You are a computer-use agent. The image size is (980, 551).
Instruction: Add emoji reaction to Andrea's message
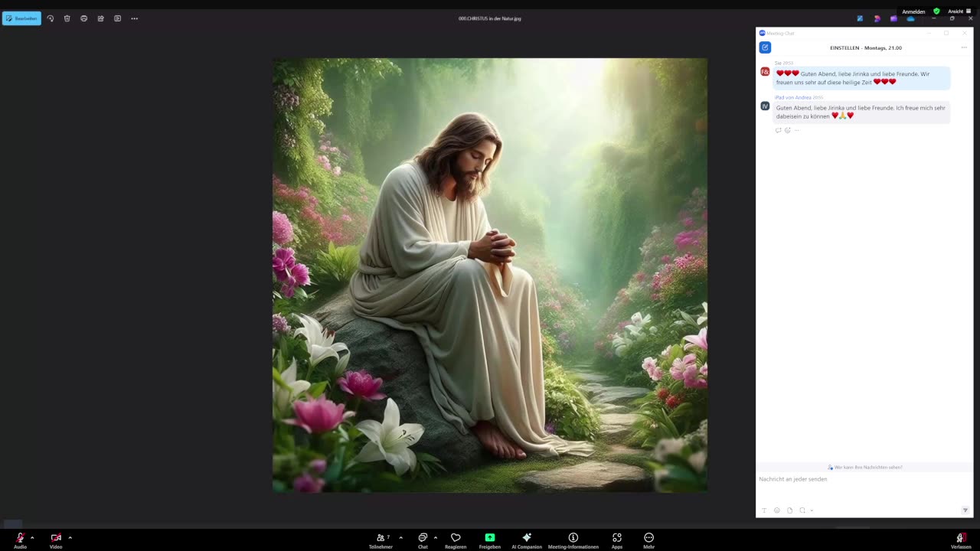[788, 130]
